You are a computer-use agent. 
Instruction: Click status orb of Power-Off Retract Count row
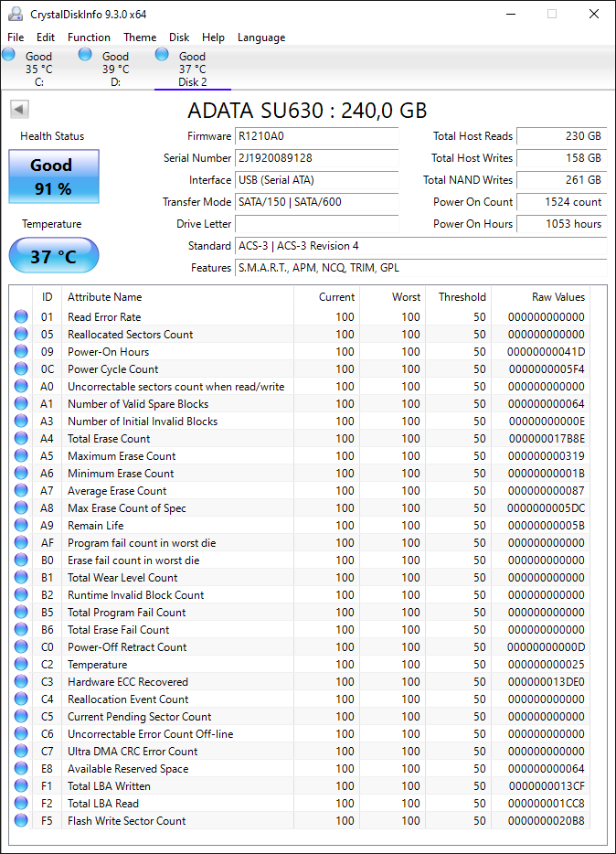pyautogui.click(x=21, y=646)
